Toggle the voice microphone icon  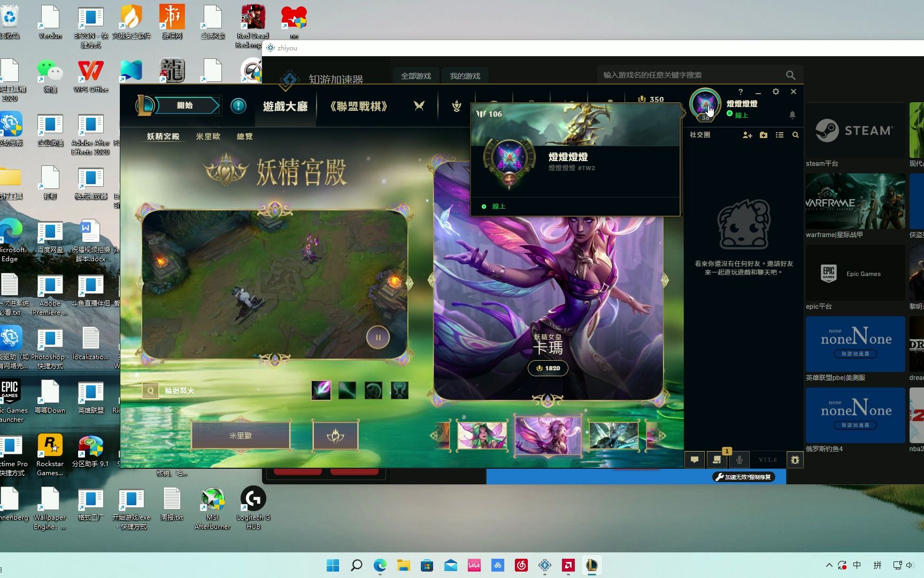pos(740,460)
